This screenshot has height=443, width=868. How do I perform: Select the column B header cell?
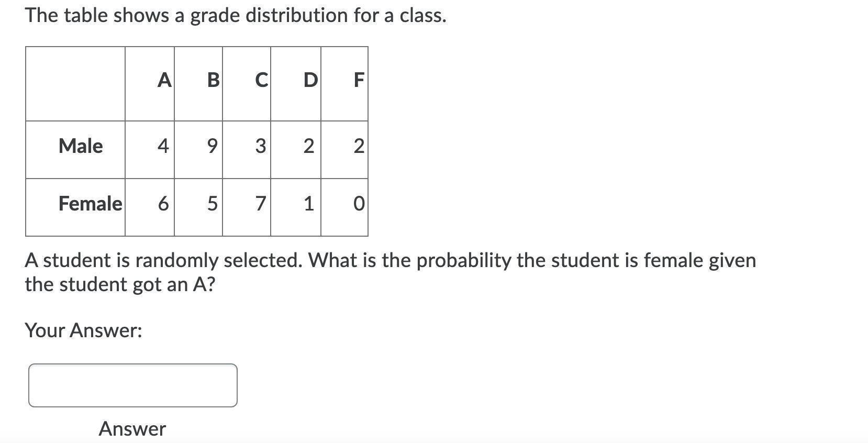coord(198,84)
